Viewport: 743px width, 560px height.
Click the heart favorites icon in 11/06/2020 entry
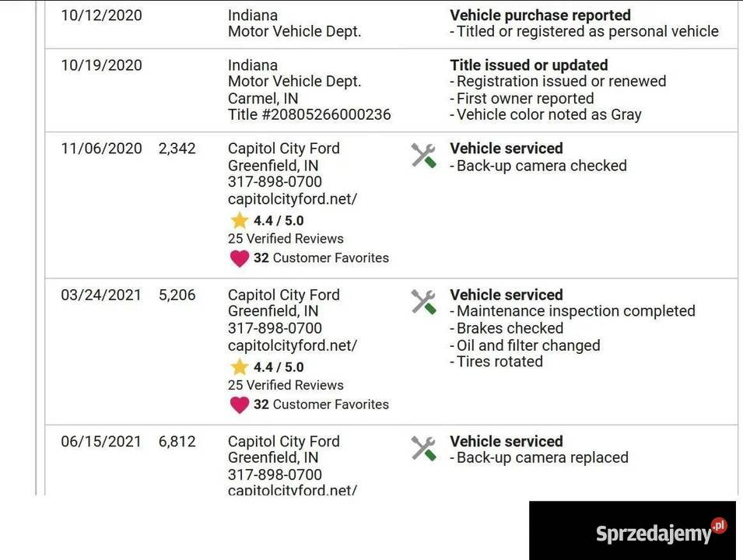click(240, 258)
